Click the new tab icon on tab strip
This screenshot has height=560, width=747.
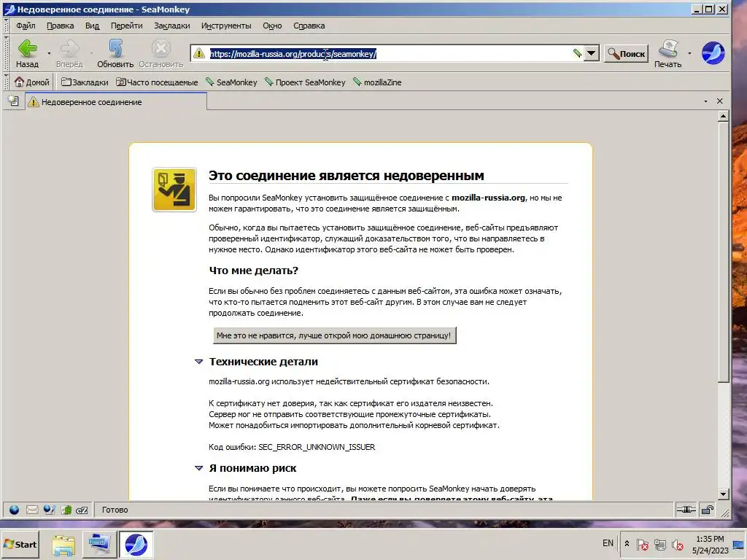point(14,101)
